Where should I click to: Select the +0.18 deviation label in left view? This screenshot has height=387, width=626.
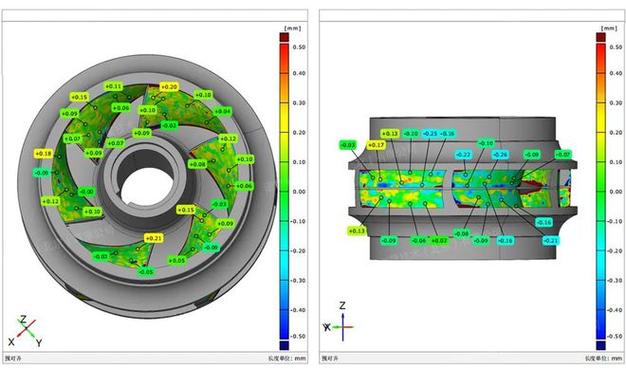(x=44, y=153)
